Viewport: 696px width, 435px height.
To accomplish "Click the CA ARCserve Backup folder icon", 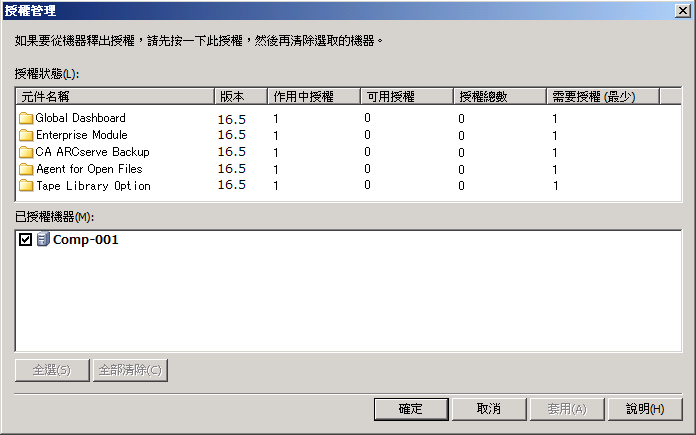I will (26, 152).
